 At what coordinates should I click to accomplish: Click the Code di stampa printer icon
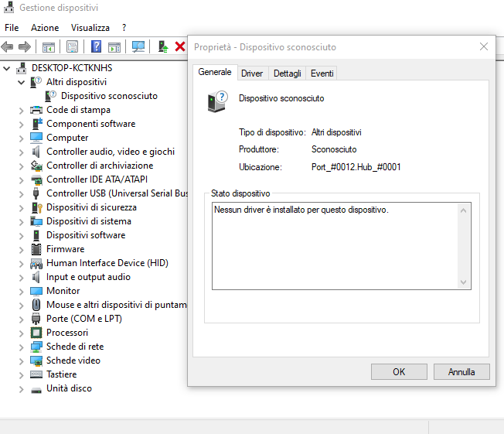pos(36,110)
